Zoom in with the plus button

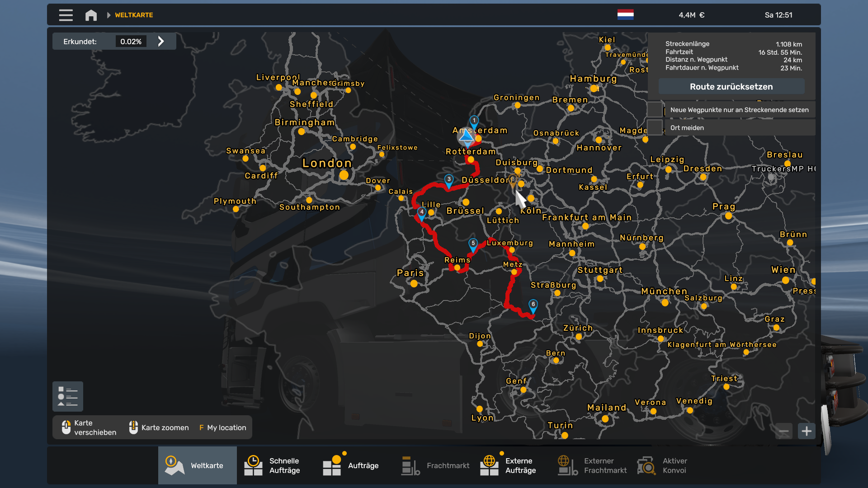[807, 431]
